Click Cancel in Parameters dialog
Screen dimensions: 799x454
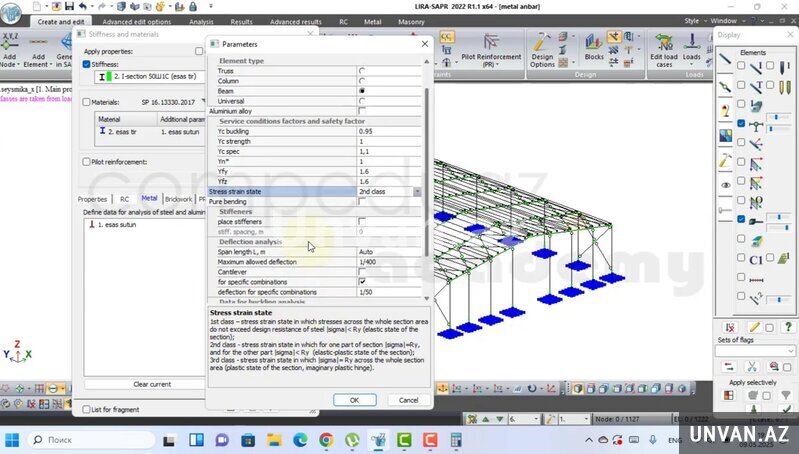(x=409, y=400)
